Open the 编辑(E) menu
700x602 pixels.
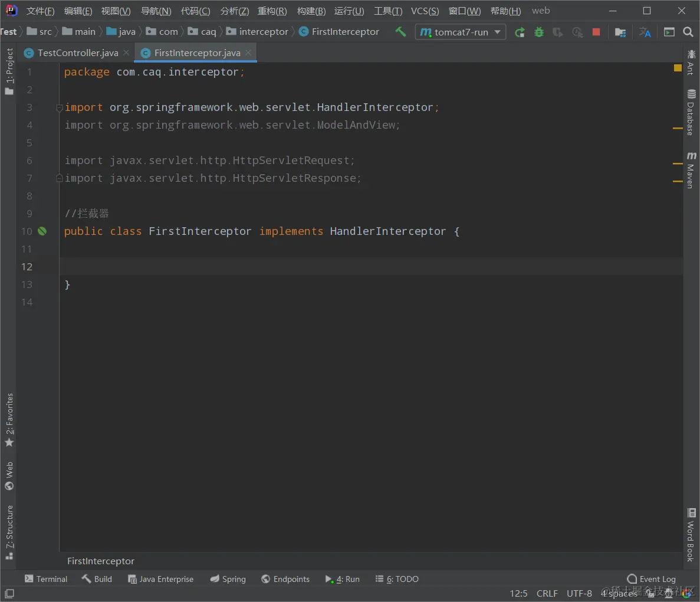78,11
